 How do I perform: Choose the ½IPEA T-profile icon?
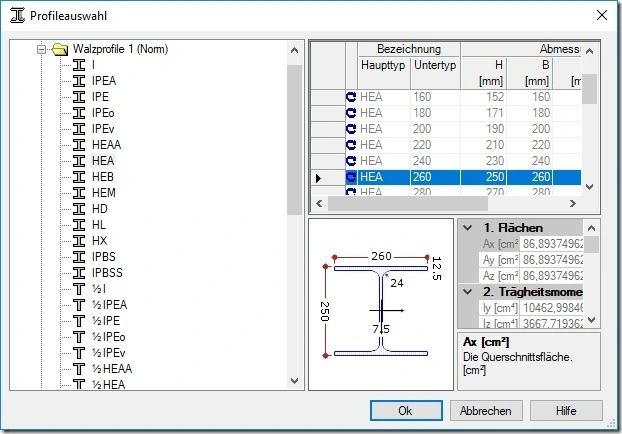[x=79, y=305]
